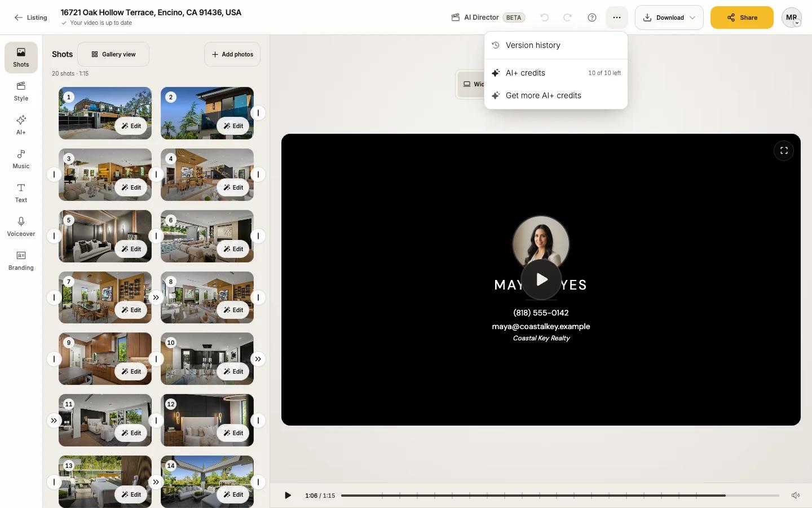
Task: Click the yellow Share button
Action: [x=742, y=17]
